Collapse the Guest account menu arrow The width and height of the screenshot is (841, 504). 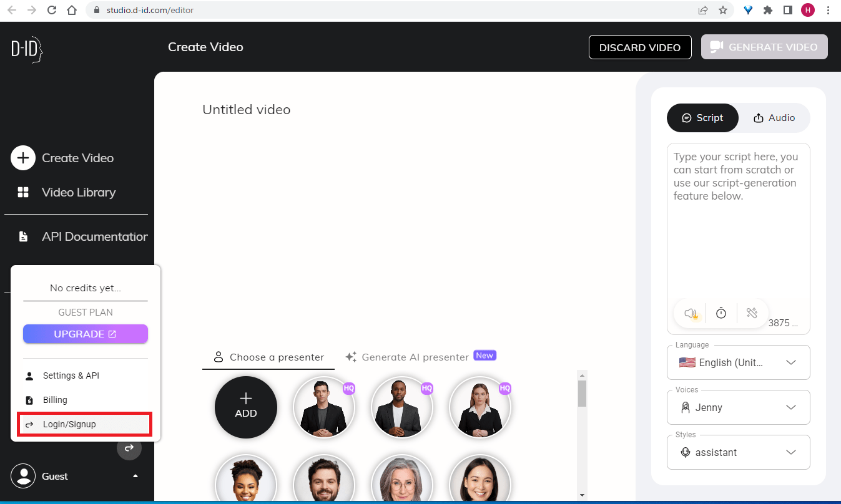click(x=135, y=476)
